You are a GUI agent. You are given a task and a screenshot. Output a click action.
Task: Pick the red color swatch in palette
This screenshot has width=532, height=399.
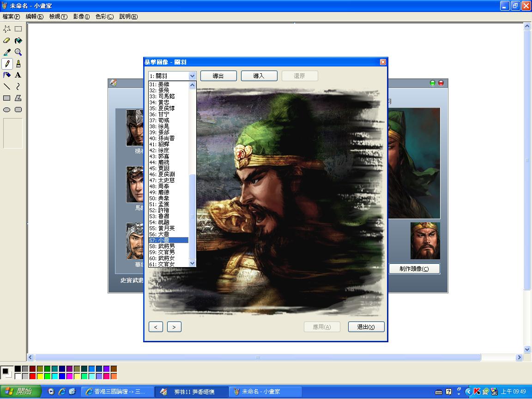point(33,376)
